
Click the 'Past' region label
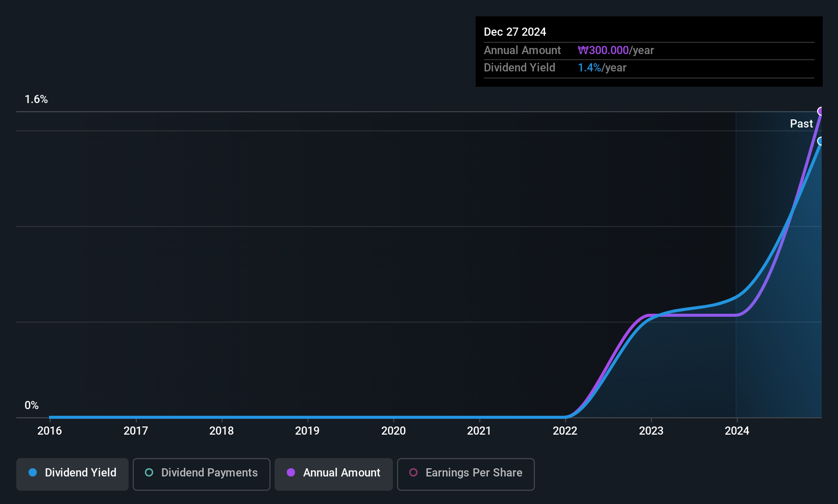(801, 124)
